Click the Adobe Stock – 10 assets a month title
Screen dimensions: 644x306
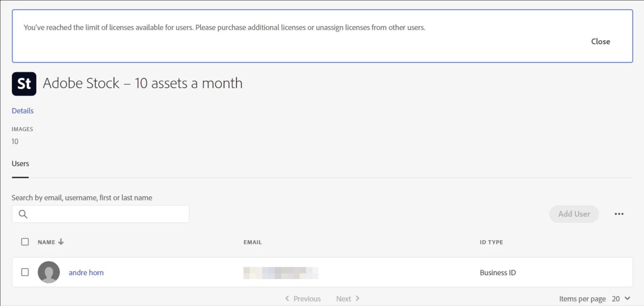click(x=143, y=83)
